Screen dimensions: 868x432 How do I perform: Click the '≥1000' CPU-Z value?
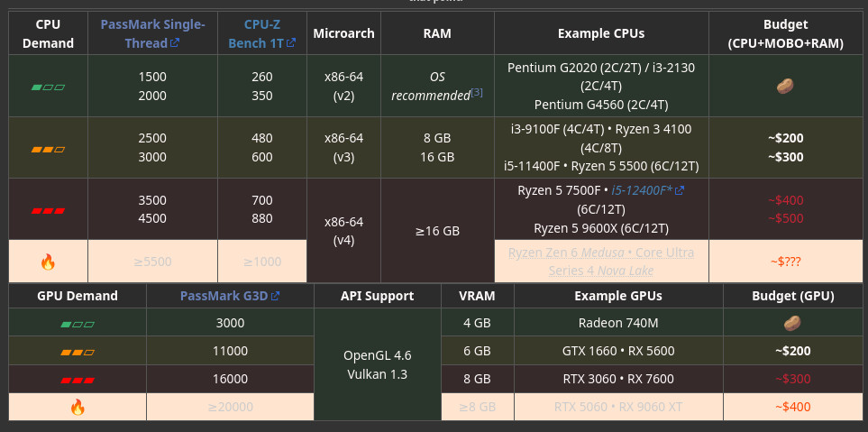click(x=261, y=262)
